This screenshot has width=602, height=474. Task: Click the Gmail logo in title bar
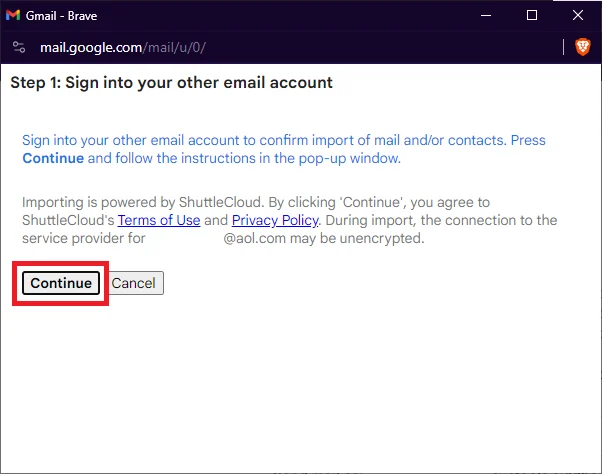pos(13,15)
